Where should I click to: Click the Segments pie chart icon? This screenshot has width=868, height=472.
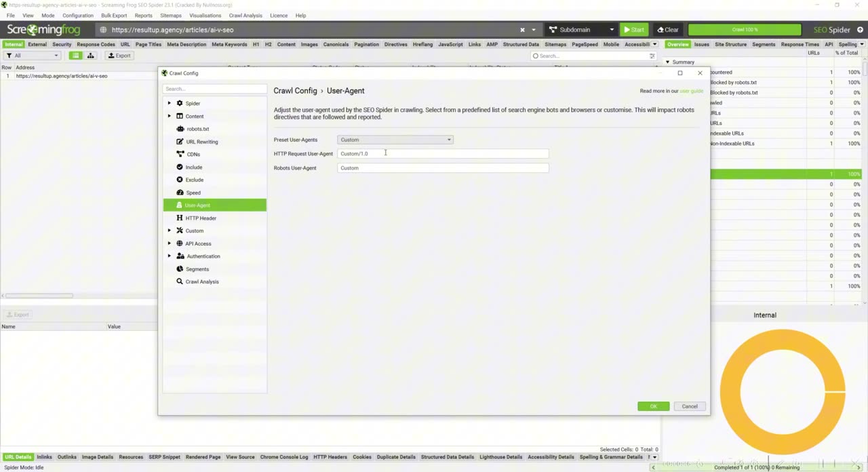click(x=180, y=269)
